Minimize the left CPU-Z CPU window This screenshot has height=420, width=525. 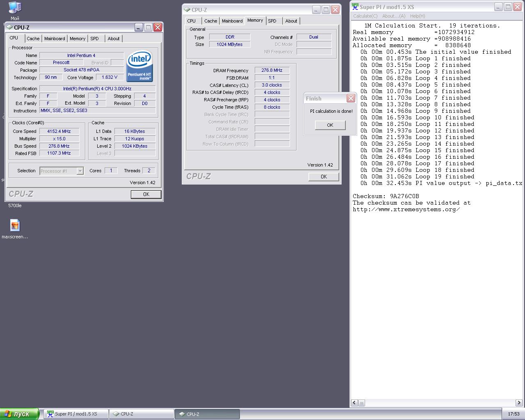point(139,27)
